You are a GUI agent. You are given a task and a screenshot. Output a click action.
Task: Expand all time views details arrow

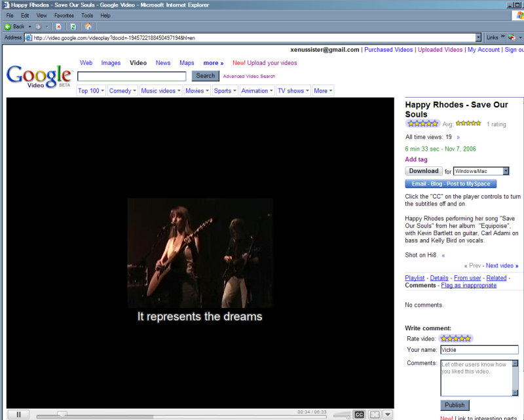[458, 137]
